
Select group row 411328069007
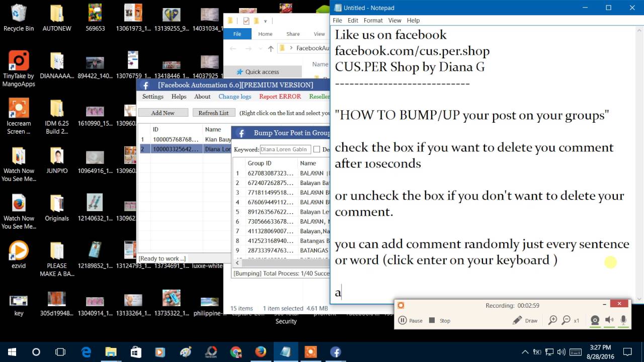tap(282, 231)
